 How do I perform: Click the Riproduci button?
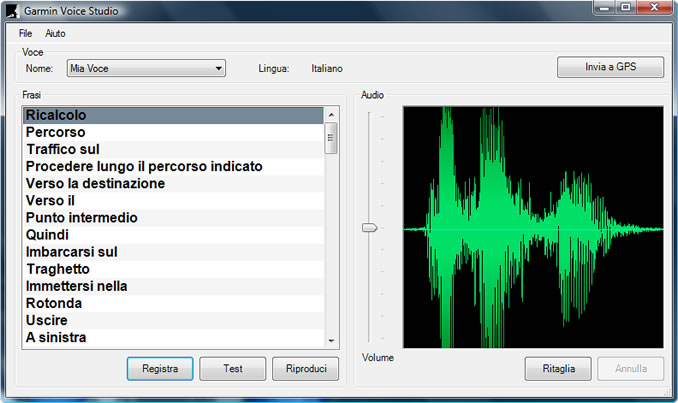click(x=306, y=369)
